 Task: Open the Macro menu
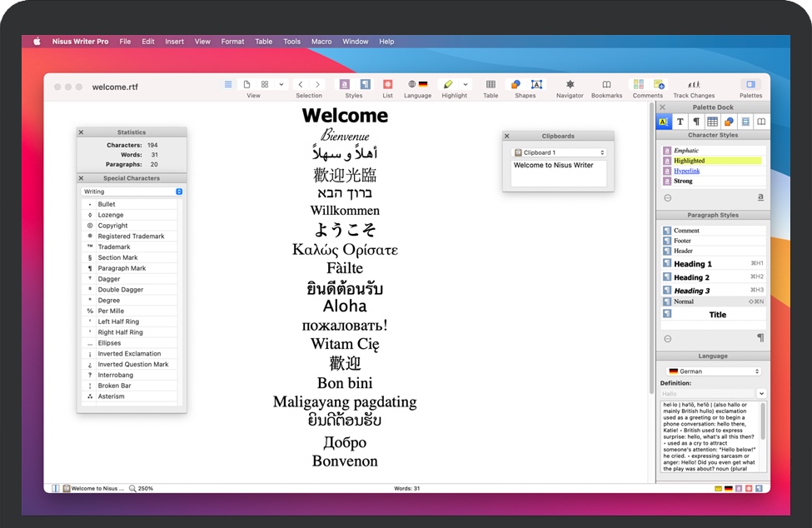[321, 42]
